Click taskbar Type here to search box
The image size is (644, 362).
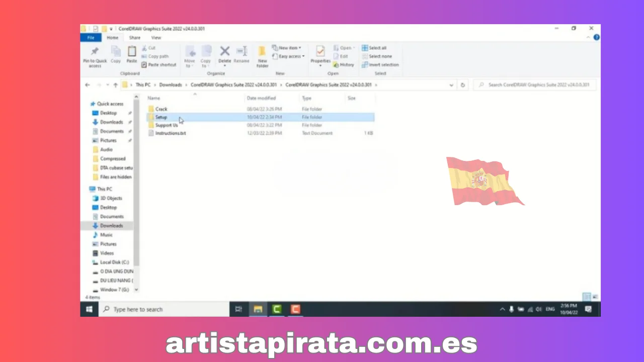click(164, 309)
